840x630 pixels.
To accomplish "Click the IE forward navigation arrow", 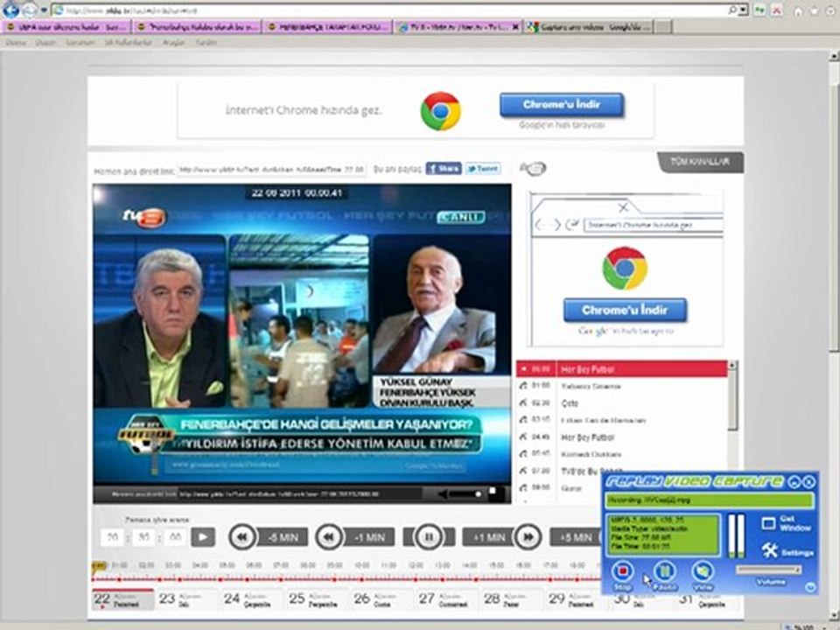I will coord(30,10).
